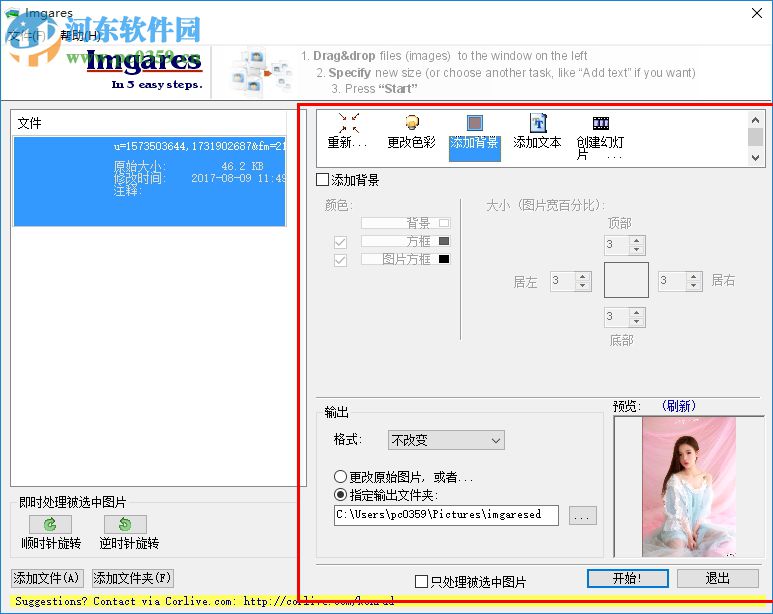Select 指定输出文件夹 radio option

point(340,494)
